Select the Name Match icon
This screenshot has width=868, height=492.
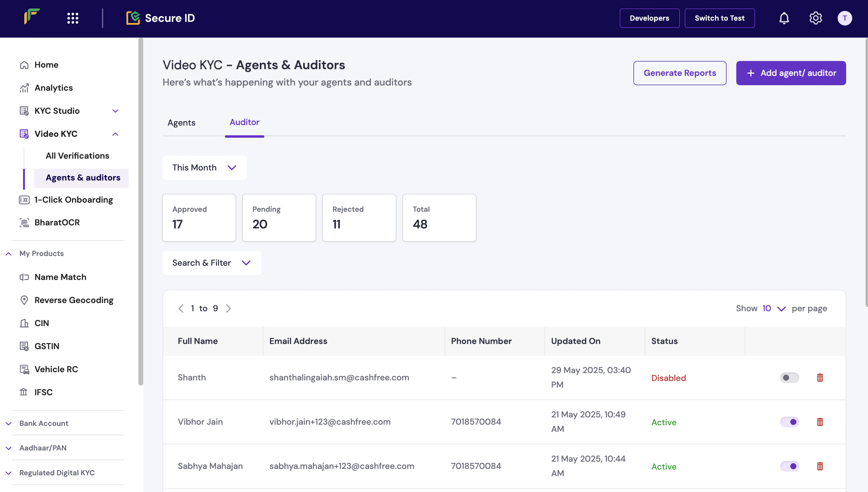(24, 277)
